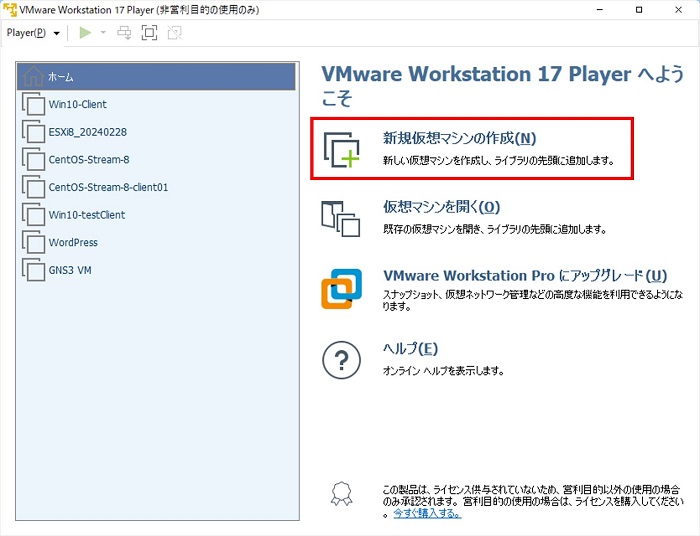Click the VM icon beside Win10-Client

[33, 104]
